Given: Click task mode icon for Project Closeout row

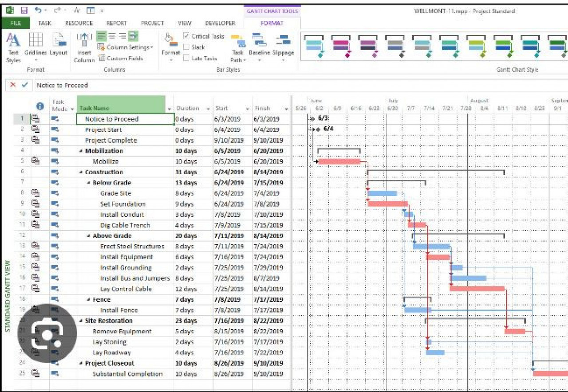Looking at the screenshot, I should coord(55,363).
